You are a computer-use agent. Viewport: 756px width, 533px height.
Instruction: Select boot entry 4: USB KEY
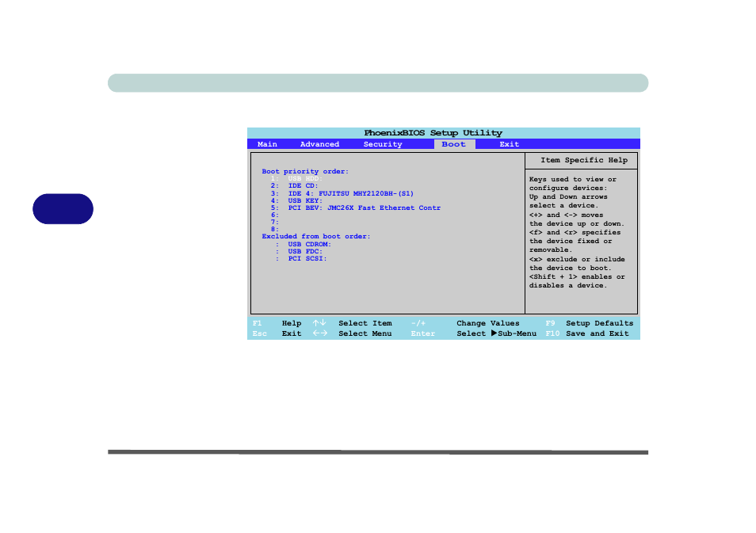[x=296, y=200]
